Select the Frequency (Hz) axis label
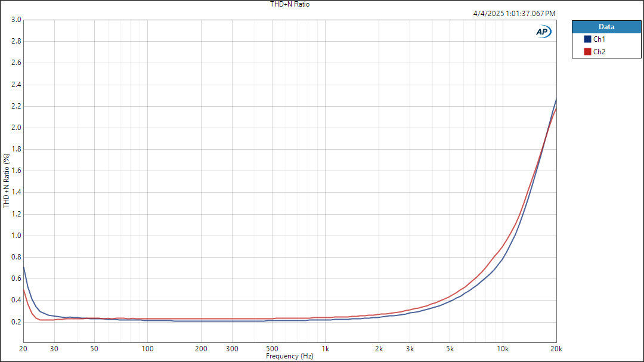The height and width of the screenshot is (362, 644). pyautogui.click(x=290, y=356)
